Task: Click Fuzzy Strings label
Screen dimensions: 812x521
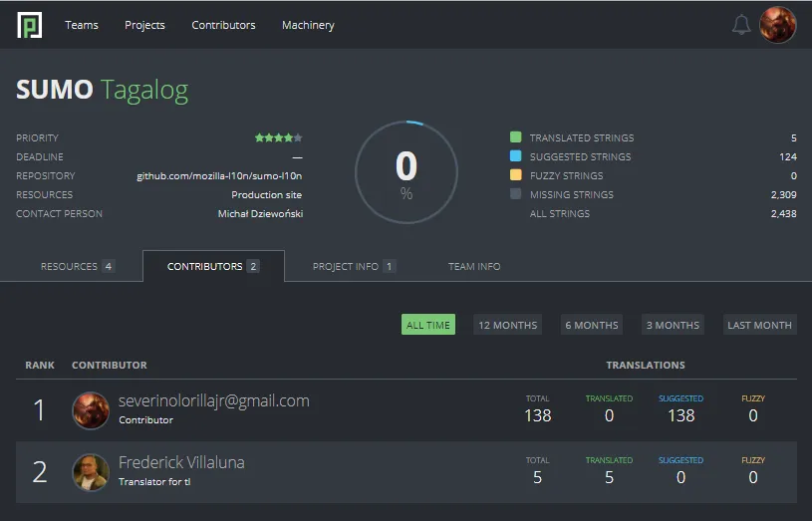Action: (x=566, y=175)
